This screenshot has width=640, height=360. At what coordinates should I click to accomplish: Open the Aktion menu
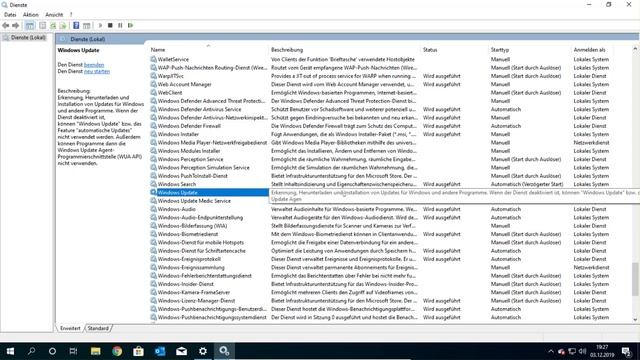coord(31,15)
